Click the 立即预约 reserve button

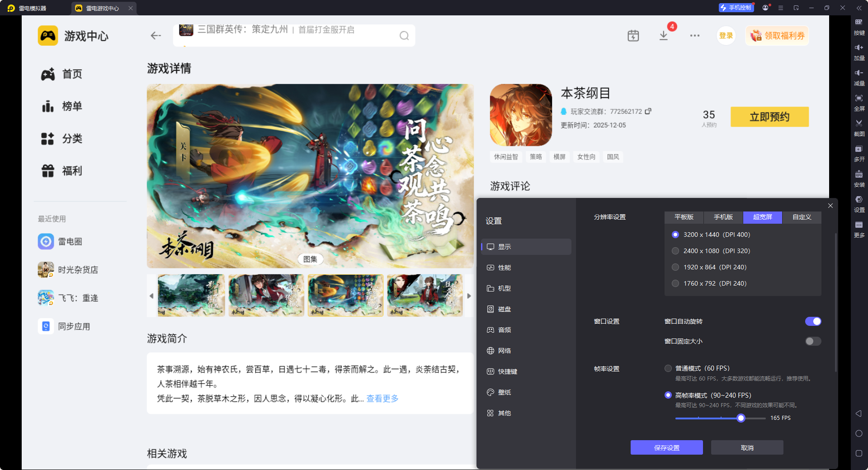coord(769,117)
